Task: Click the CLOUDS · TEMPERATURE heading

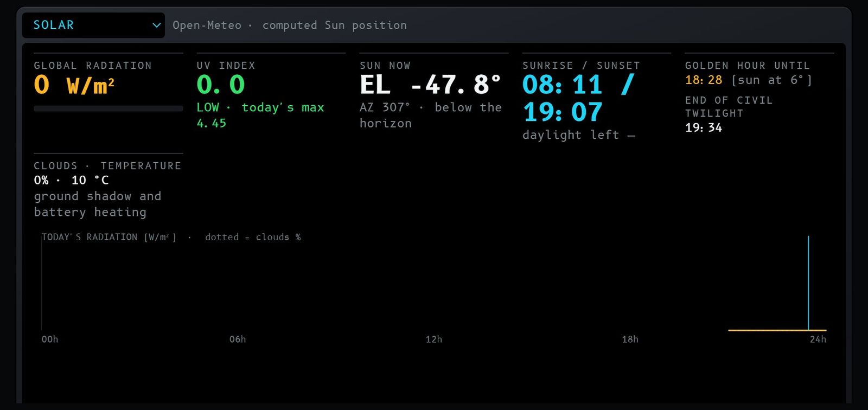Action: (x=107, y=166)
